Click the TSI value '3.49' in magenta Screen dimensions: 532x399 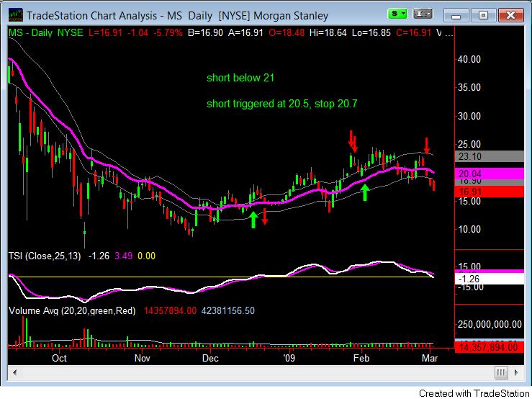pos(124,256)
